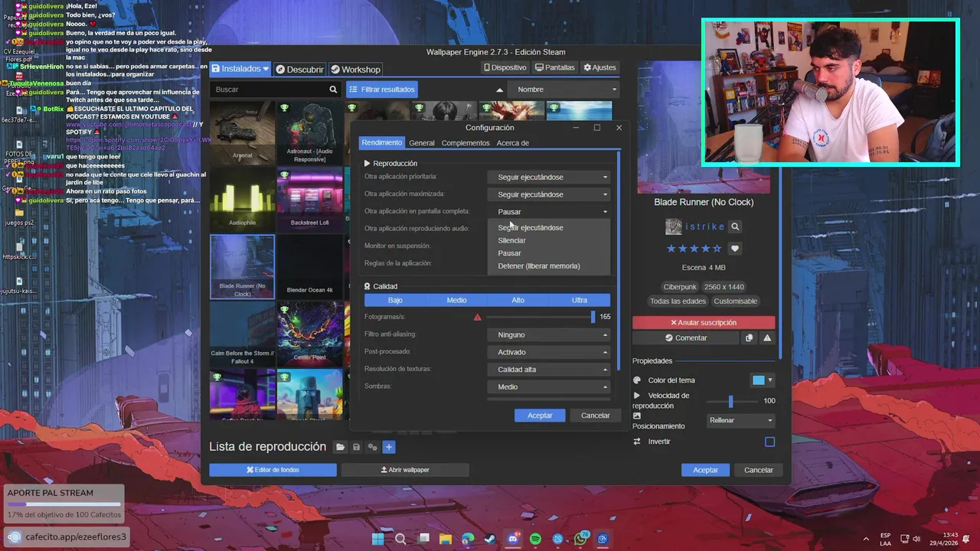The width and height of the screenshot is (980, 551).
Task: Close the Pausar dropdown for pantalla completa
Action: (549, 211)
